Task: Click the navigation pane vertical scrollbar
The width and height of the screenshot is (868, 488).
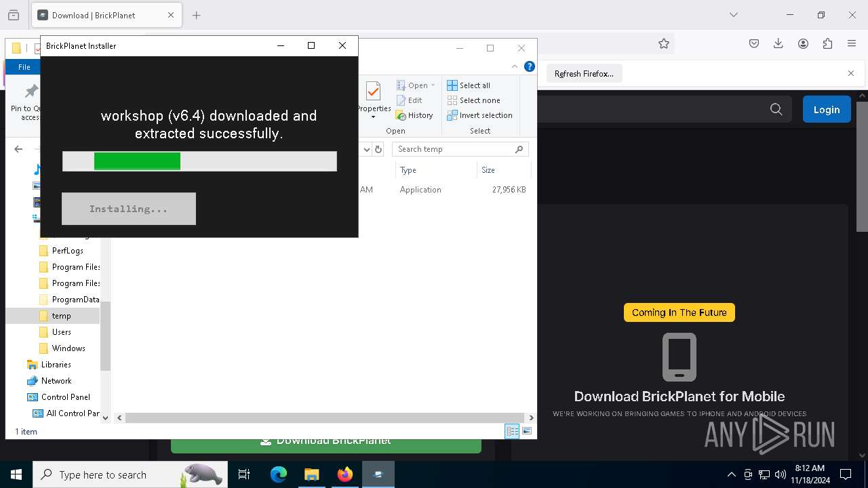Action: (105, 335)
